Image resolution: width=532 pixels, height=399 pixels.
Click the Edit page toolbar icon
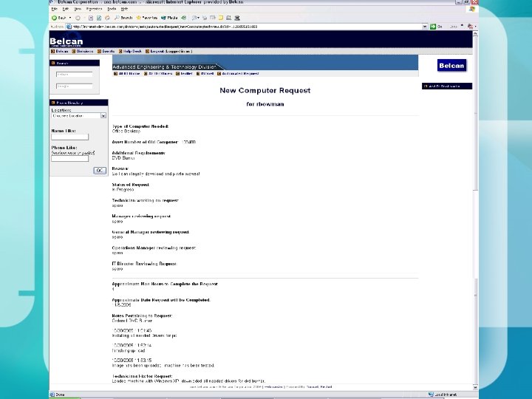pyautogui.click(x=213, y=18)
